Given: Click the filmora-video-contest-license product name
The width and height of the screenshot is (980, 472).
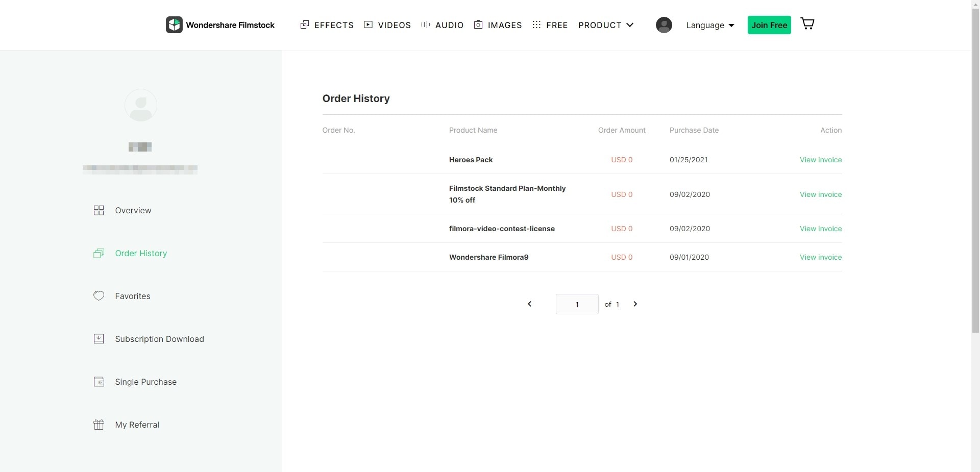Looking at the screenshot, I should coord(502,229).
